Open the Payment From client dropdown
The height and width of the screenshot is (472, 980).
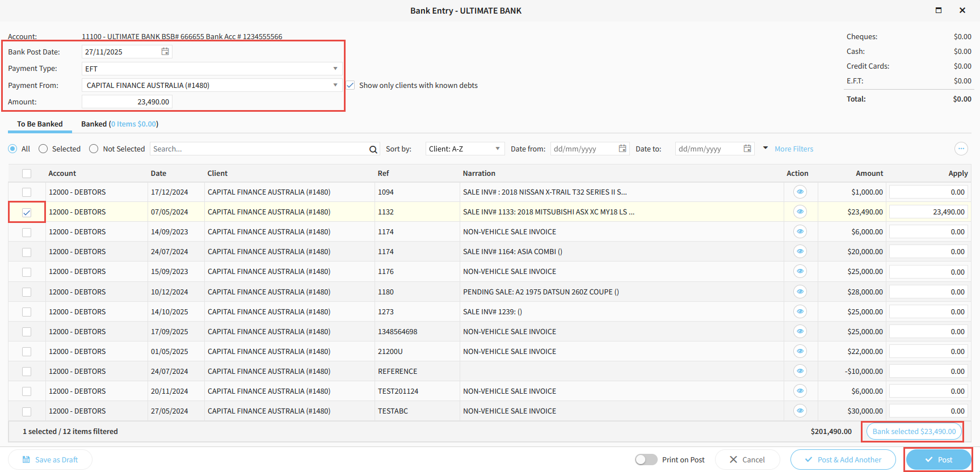pos(212,85)
